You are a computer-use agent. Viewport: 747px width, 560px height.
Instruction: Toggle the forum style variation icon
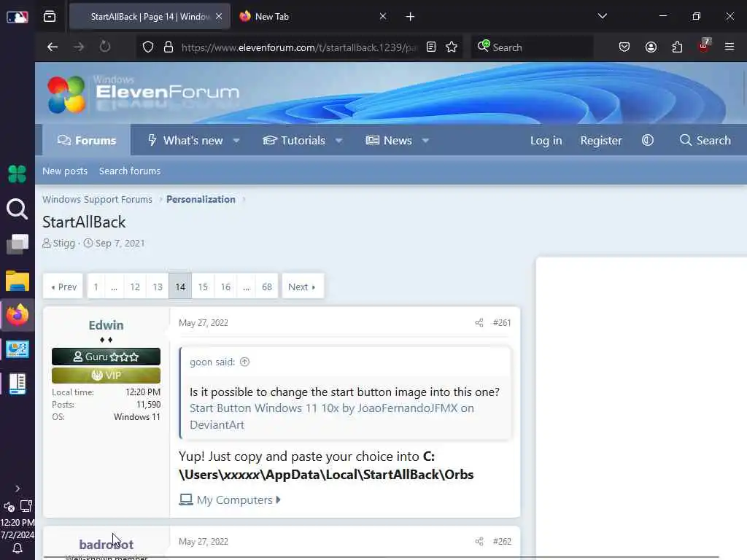point(648,140)
